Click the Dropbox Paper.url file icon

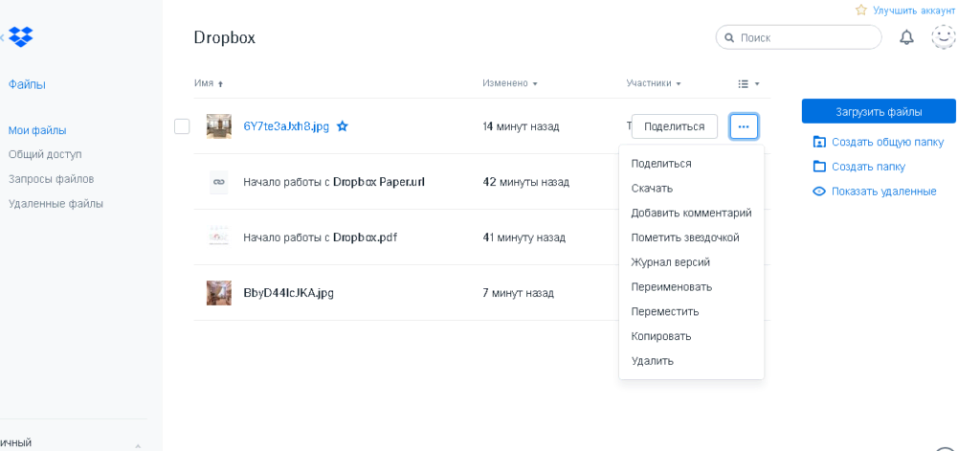[x=218, y=182]
